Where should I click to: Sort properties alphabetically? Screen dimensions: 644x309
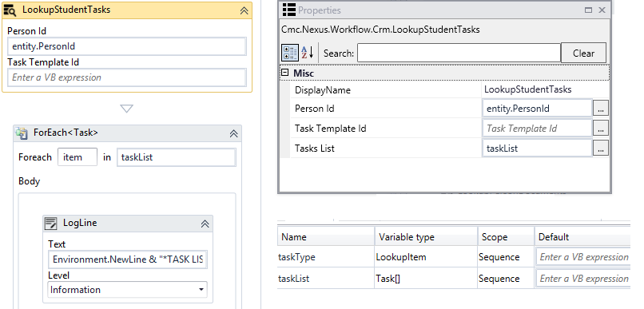pyautogui.click(x=307, y=53)
